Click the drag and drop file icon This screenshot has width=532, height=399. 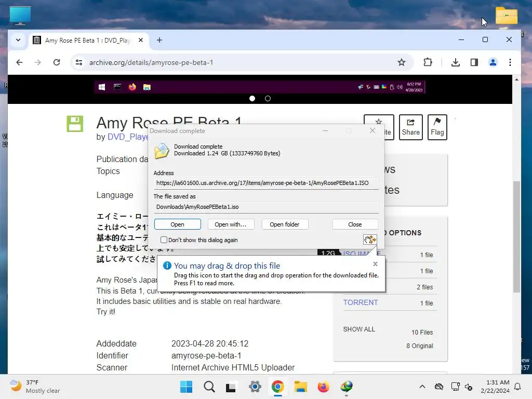370,240
